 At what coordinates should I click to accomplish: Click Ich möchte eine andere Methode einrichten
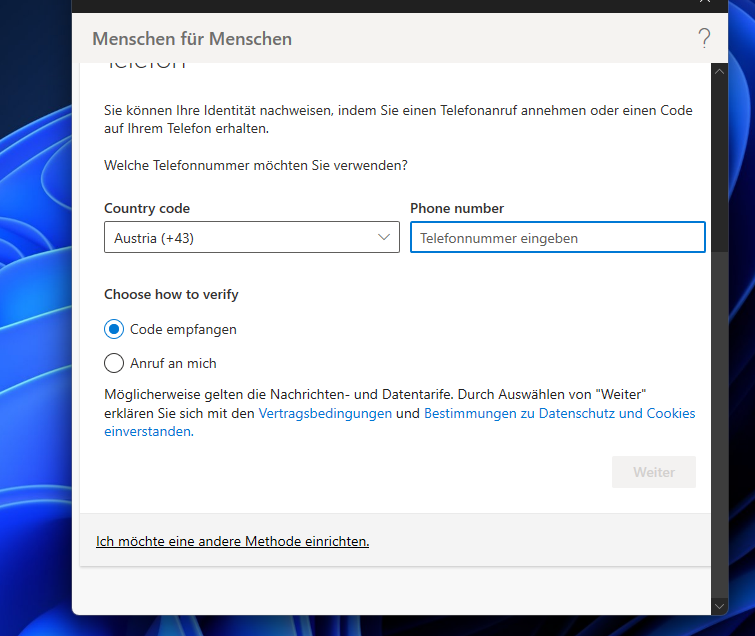[x=232, y=541]
